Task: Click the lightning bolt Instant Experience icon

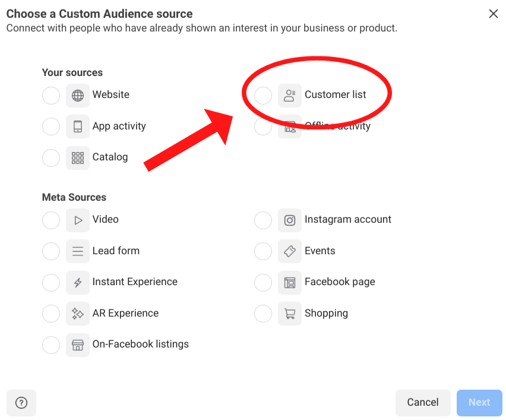Action: (x=78, y=283)
